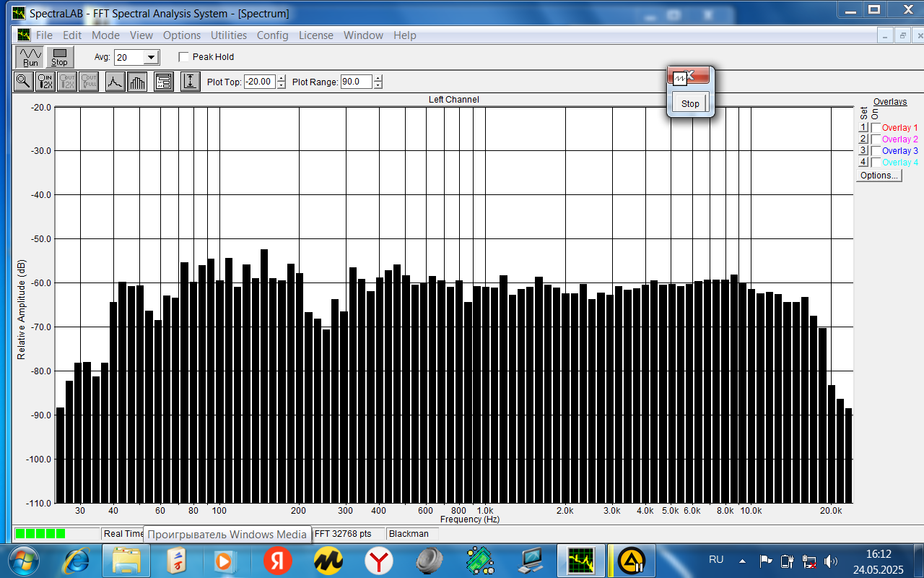Click the Zoom In 2X icon

tap(45, 82)
